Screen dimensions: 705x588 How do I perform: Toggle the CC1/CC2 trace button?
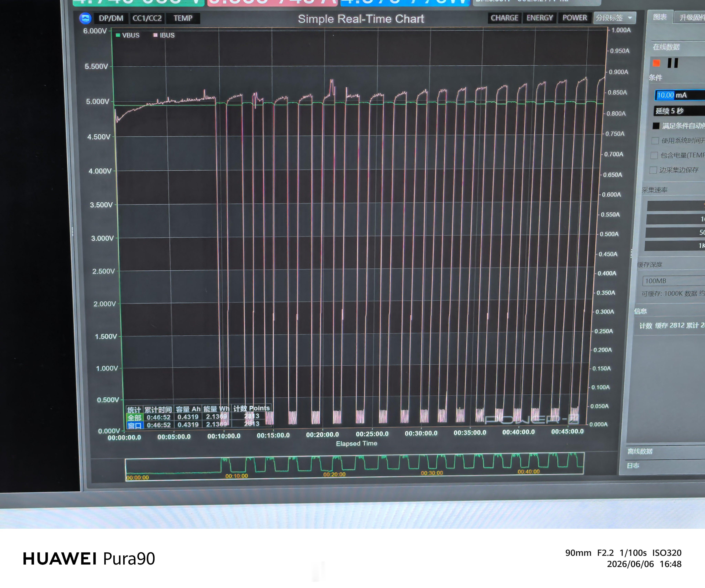147,18
